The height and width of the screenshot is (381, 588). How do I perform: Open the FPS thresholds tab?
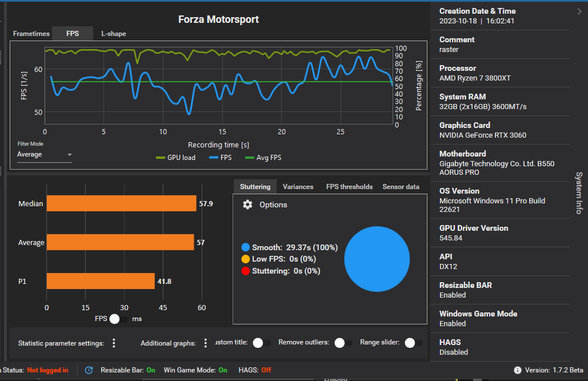[350, 187]
